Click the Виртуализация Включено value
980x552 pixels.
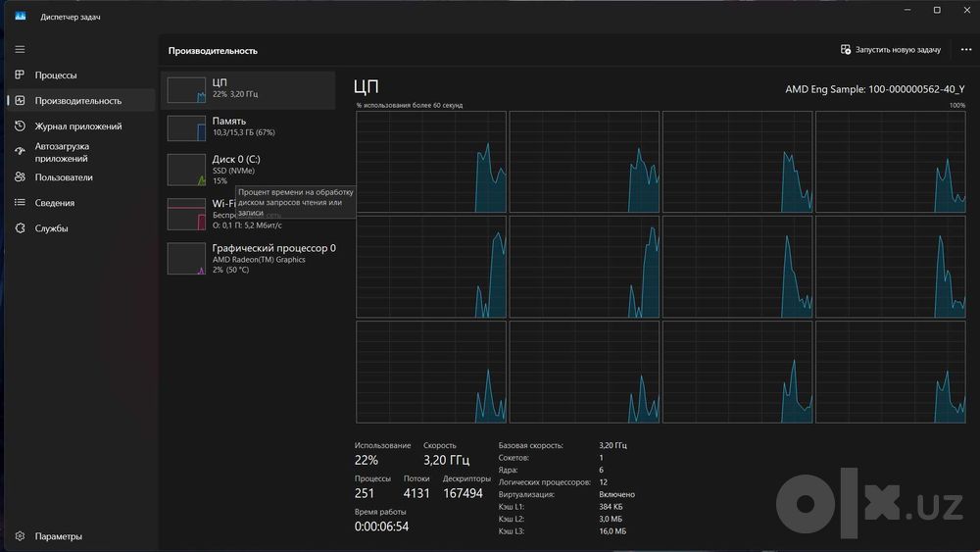[x=616, y=494]
